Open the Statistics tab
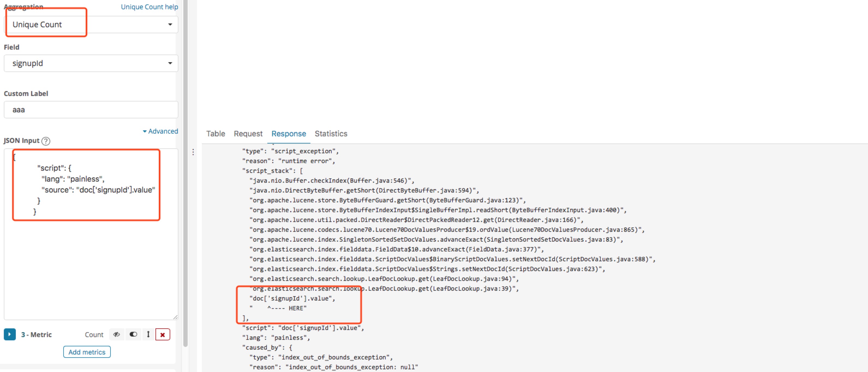 (x=331, y=134)
